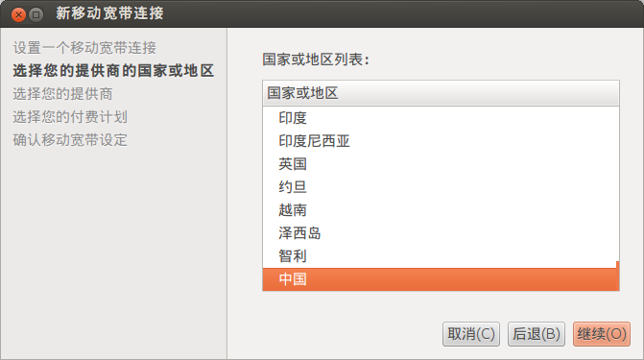The image size is (644, 360).
Task: Open step 设置一个移动宽带连接 in sidebar
Action: (84, 48)
